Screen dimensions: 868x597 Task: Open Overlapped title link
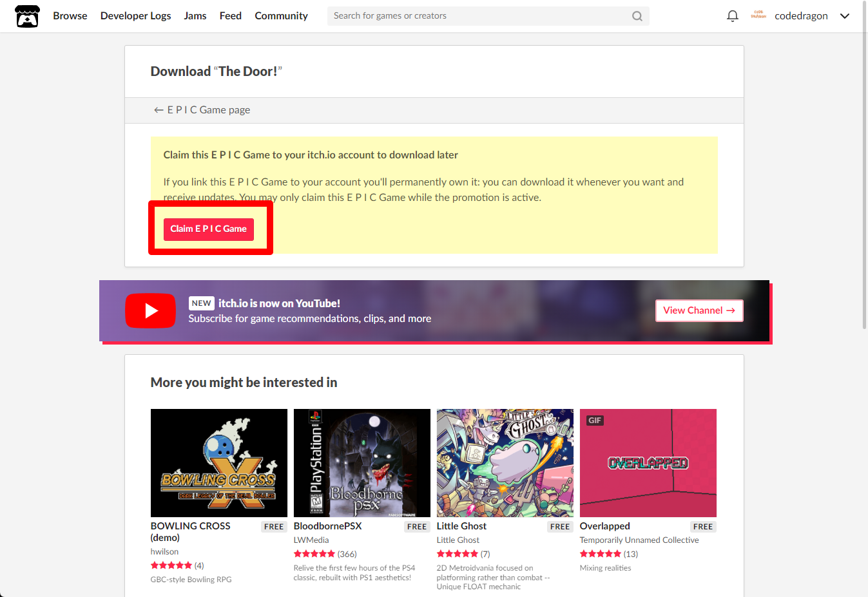(604, 526)
